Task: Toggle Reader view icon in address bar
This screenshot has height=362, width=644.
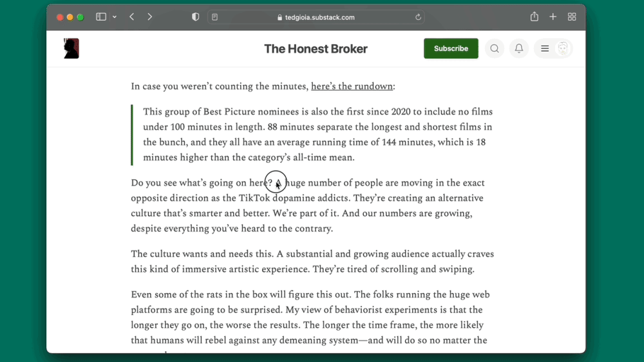Action: [215, 17]
